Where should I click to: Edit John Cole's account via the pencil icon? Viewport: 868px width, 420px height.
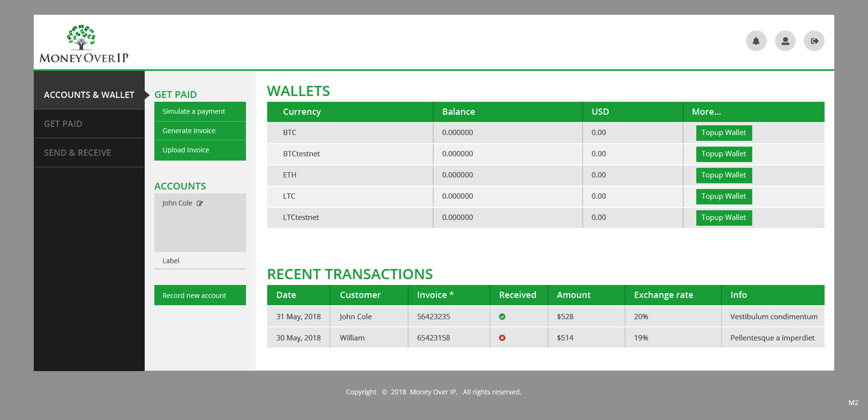pyautogui.click(x=200, y=203)
